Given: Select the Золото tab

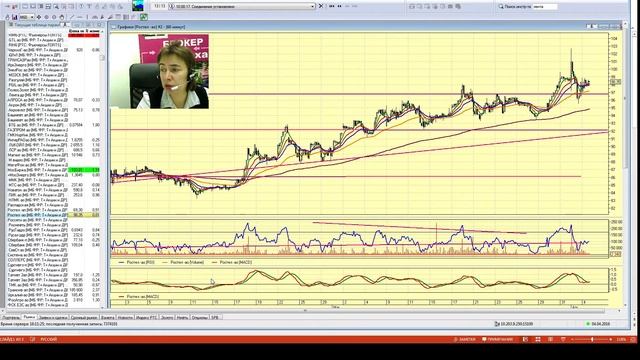Looking at the screenshot, I should (167, 317).
